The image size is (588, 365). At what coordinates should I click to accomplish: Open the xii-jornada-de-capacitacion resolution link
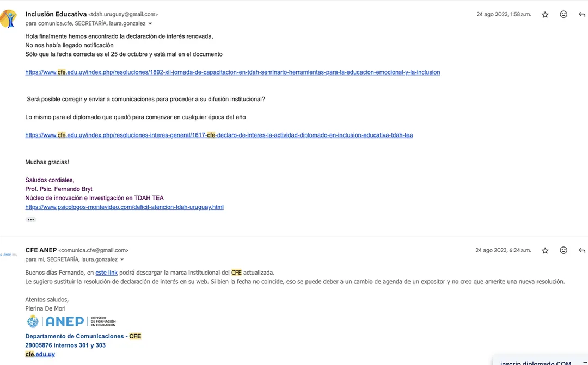(x=232, y=72)
